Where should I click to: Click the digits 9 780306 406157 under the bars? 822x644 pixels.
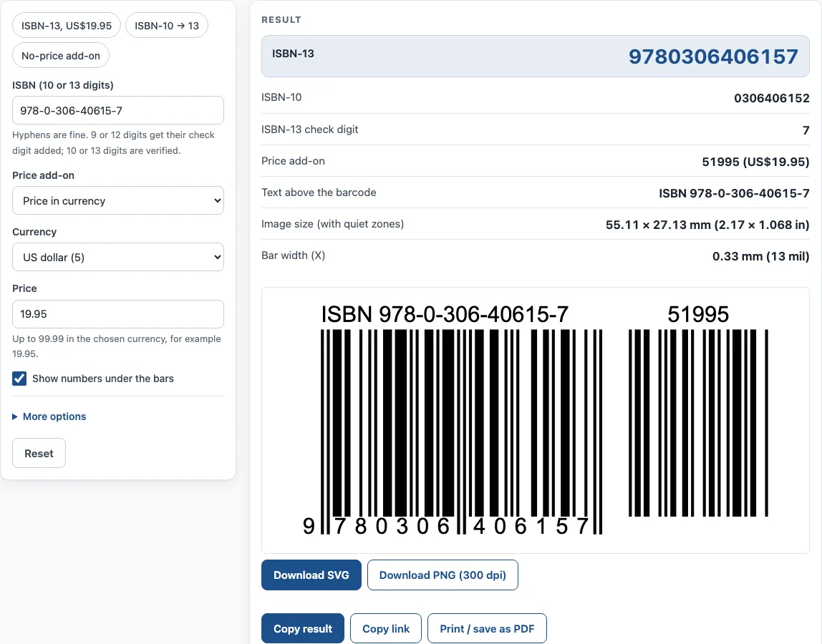446,526
